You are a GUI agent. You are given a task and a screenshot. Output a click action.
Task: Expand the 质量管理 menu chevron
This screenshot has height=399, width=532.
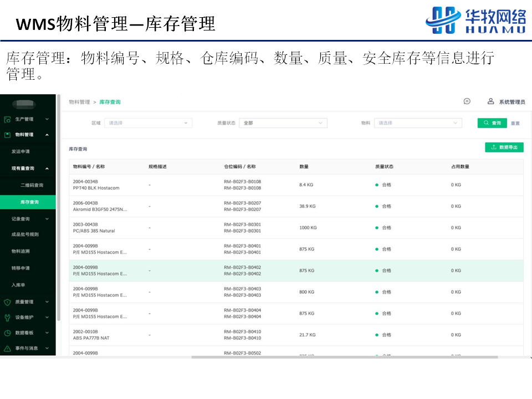click(47, 302)
